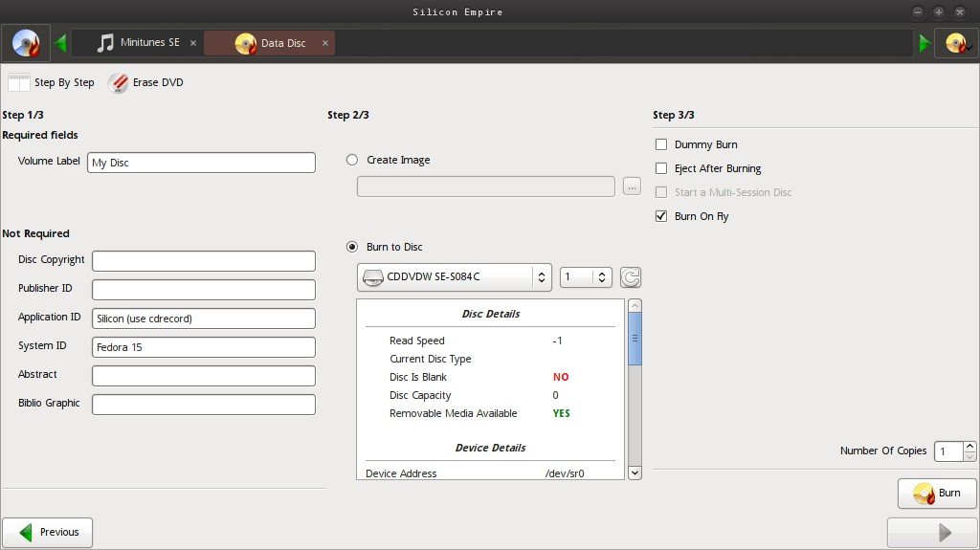
Task: Click the Abstract input field
Action: pyautogui.click(x=204, y=376)
